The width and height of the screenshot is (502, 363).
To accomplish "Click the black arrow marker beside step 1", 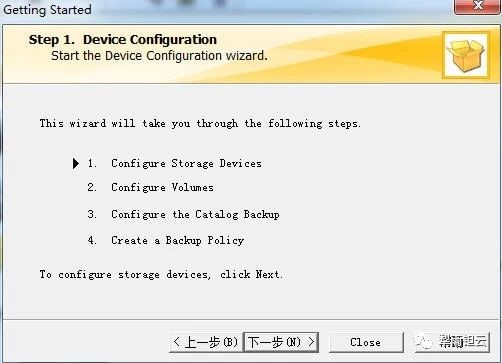I will 76,163.
